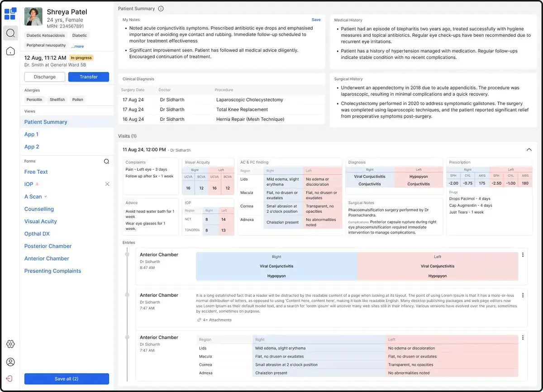Click Shreya Patel's profile photo
Screen dimensions: 543x392
pyautogui.click(x=33, y=17)
